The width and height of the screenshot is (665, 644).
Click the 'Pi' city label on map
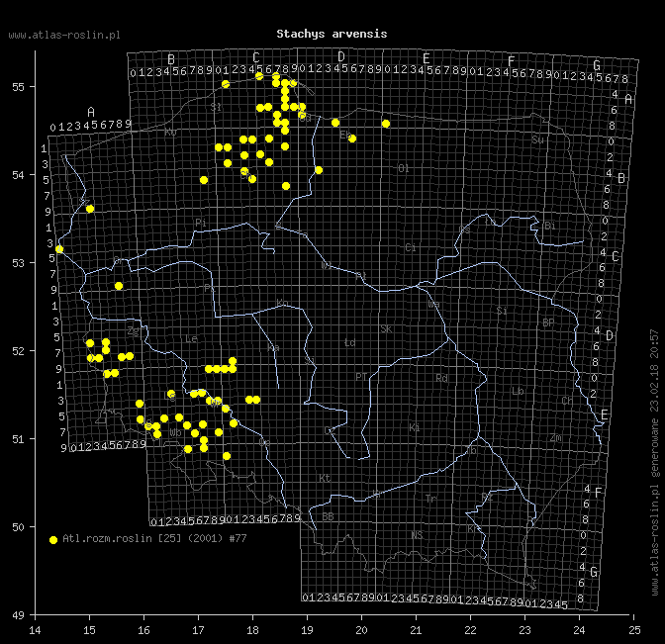(201, 223)
